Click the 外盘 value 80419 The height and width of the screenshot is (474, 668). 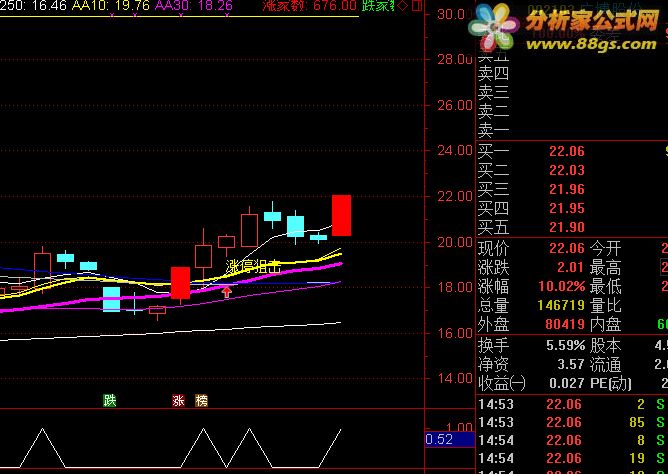point(565,325)
